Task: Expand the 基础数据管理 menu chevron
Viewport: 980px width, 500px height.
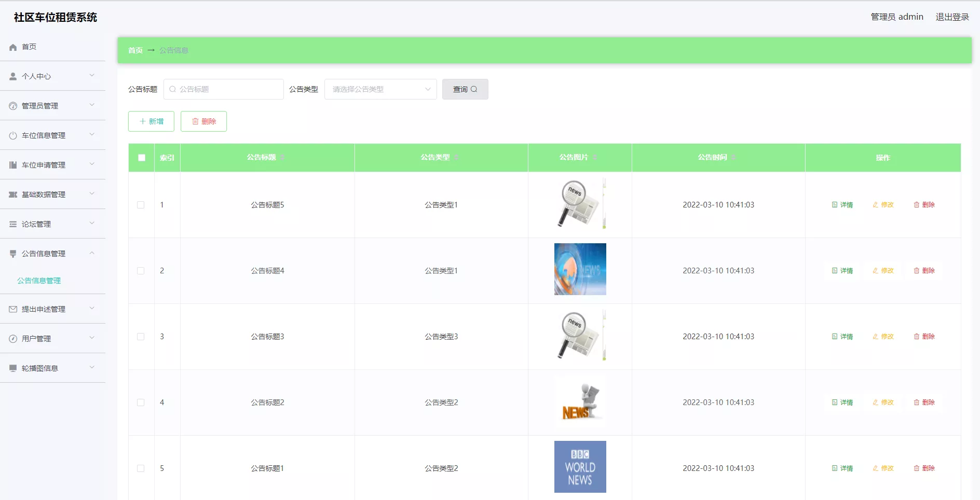Action: 92,194
